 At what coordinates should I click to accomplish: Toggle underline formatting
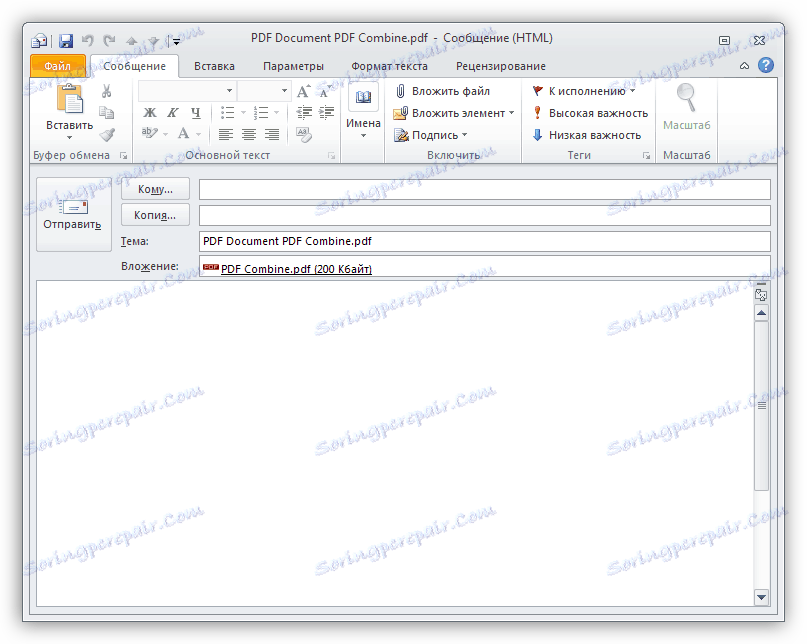coord(196,112)
